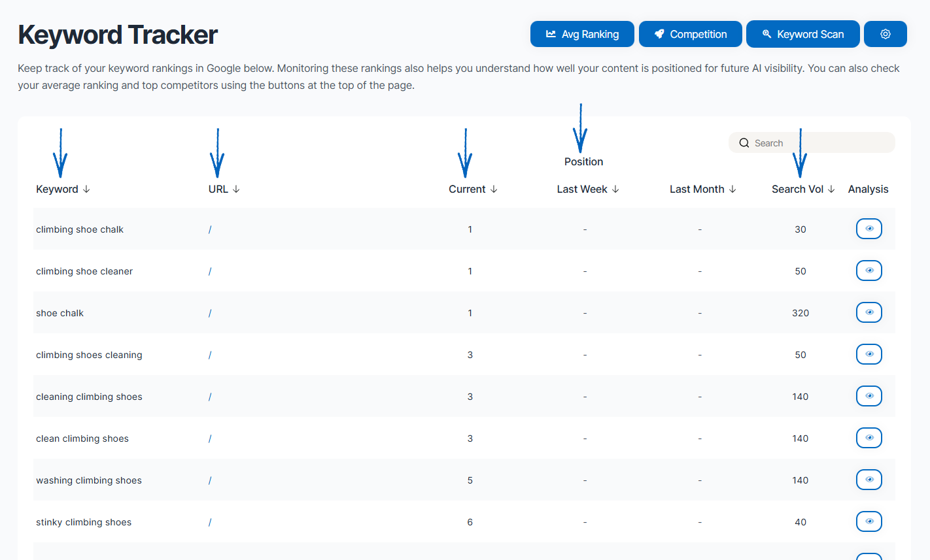Image resolution: width=930 pixels, height=560 pixels.
Task: Select keyword text 'shoe chalk'
Action: pyautogui.click(x=60, y=313)
